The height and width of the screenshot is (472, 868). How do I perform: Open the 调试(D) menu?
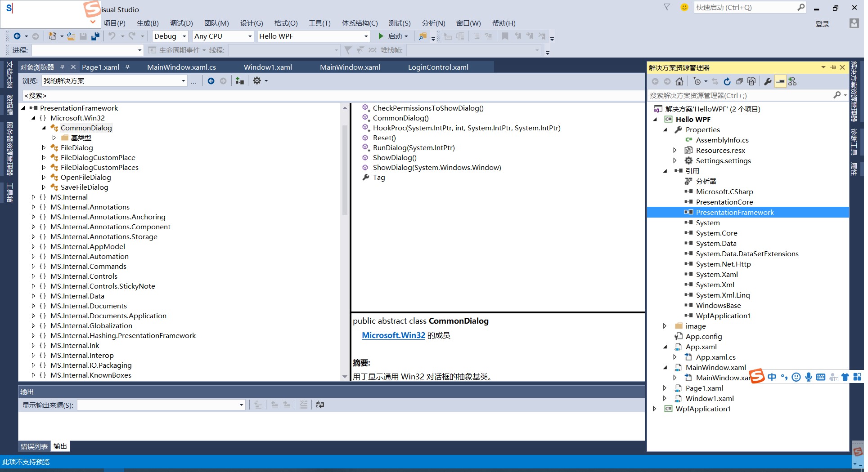tap(181, 23)
